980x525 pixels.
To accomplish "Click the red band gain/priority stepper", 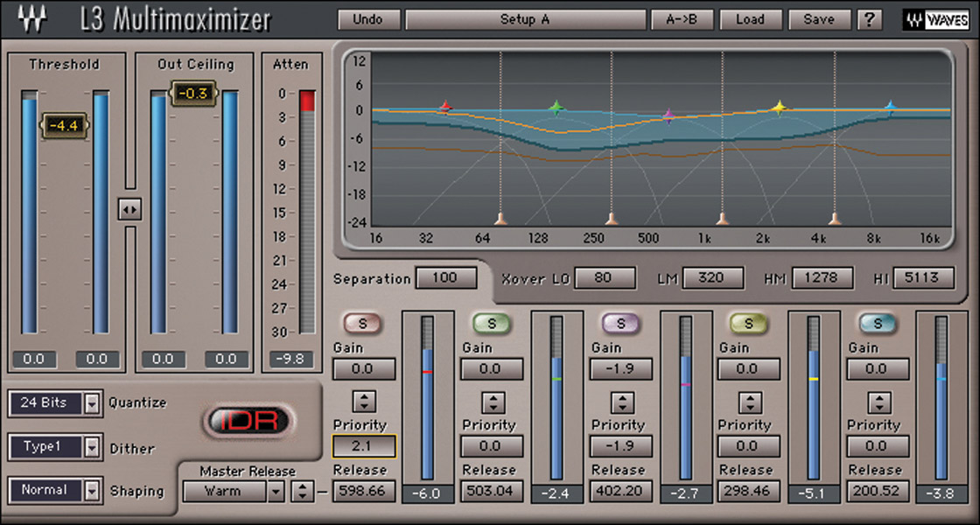I will click(x=364, y=402).
